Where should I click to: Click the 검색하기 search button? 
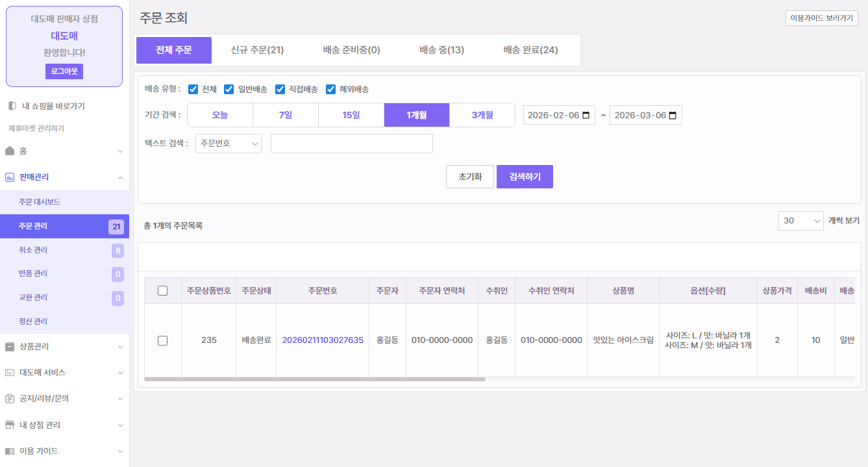coord(525,177)
